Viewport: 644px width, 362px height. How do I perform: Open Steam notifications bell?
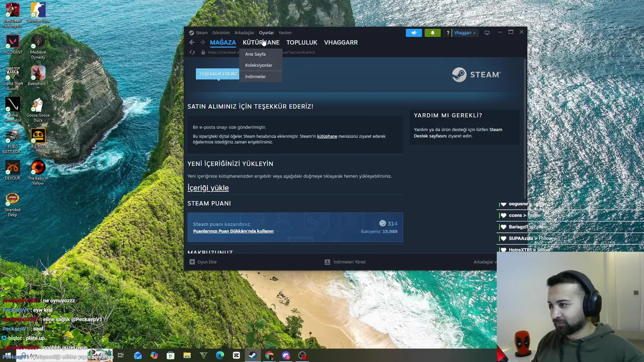click(x=433, y=33)
